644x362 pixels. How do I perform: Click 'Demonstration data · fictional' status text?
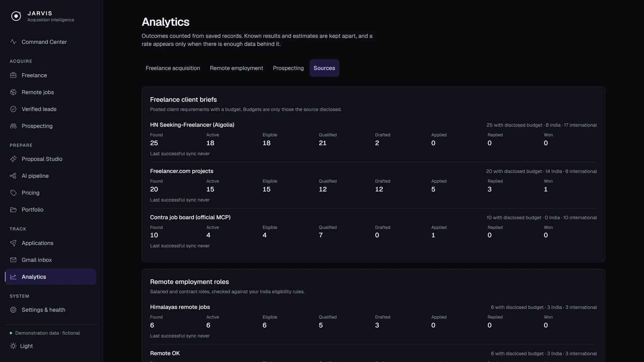tap(47, 333)
